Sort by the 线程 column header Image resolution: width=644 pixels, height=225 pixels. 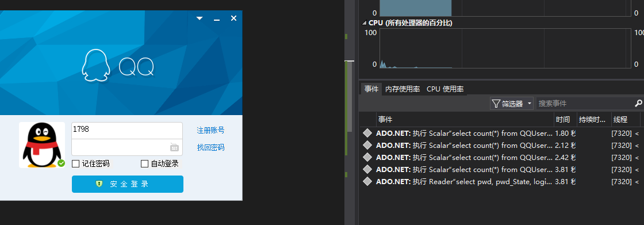click(x=625, y=120)
